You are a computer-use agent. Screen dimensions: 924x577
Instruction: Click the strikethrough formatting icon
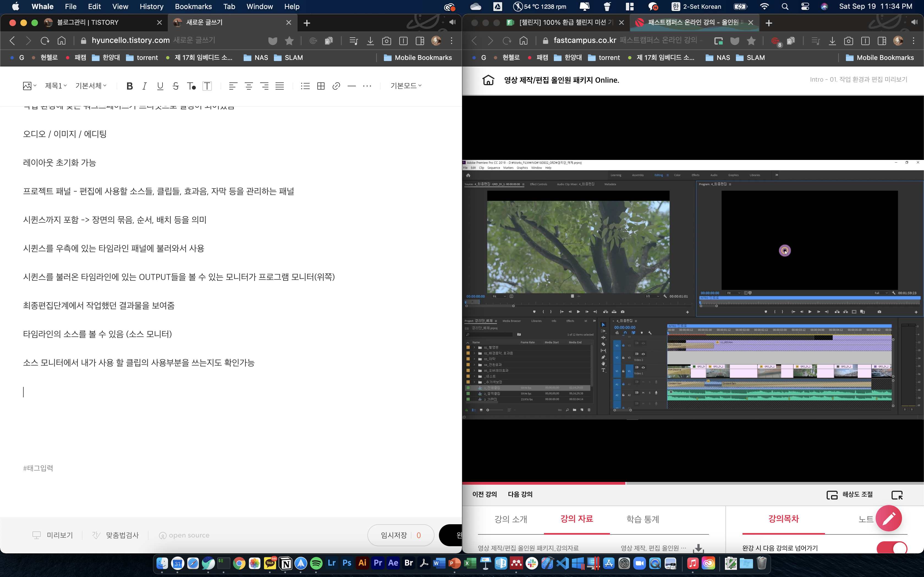[x=175, y=86]
